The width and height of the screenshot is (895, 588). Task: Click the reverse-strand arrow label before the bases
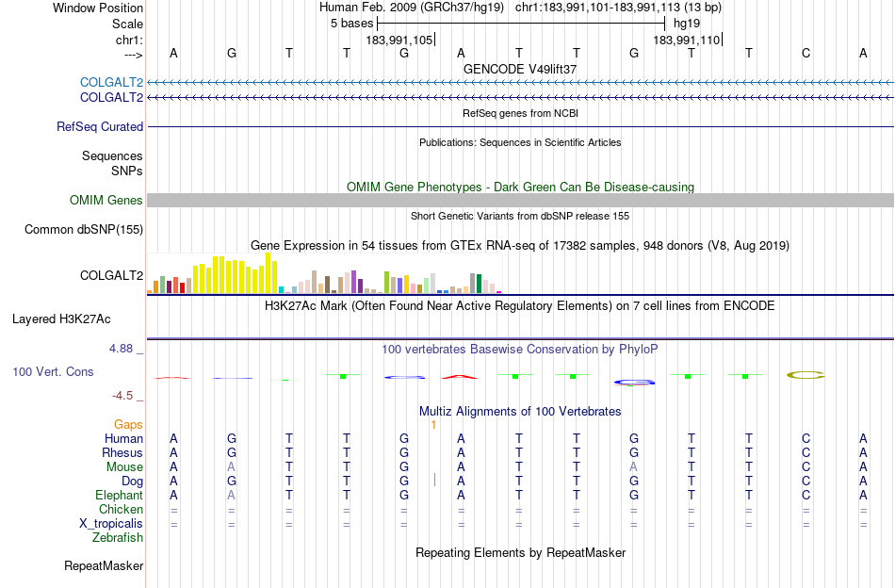[133, 55]
